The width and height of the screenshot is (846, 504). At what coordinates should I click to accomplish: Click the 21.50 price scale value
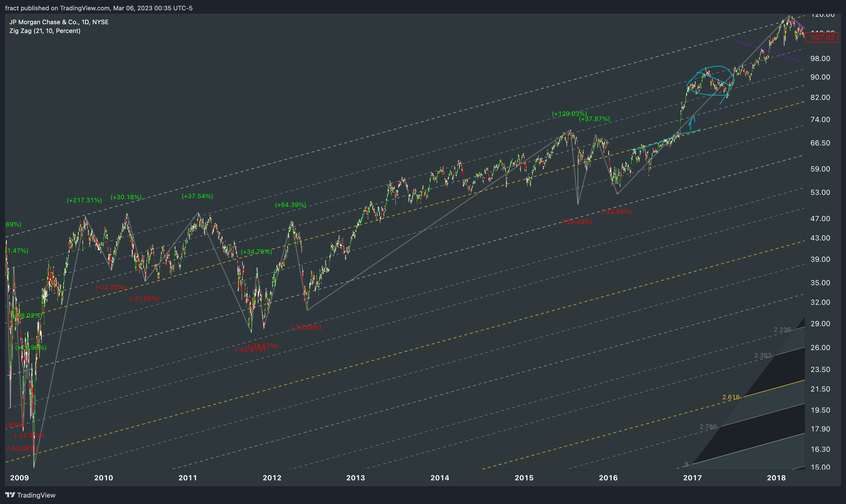point(820,389)
